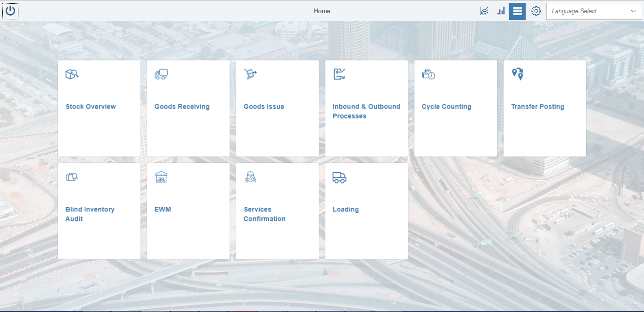
Task: Click the Blind Inventory Audit binoculars icon
Action: [x=71, y=177]
